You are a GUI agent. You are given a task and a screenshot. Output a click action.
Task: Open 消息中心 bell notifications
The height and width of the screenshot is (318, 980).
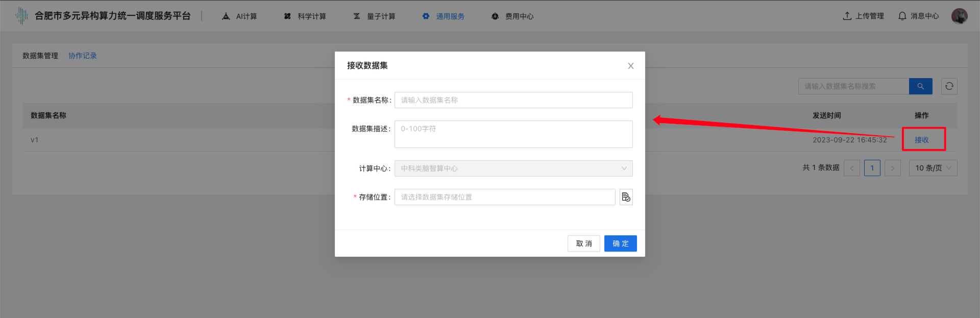[902, 16]
